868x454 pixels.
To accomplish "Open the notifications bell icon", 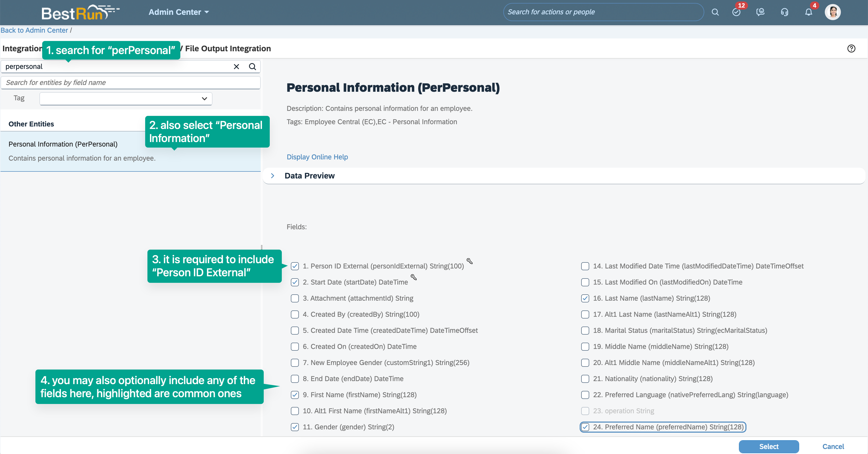I will pos(808,12).
